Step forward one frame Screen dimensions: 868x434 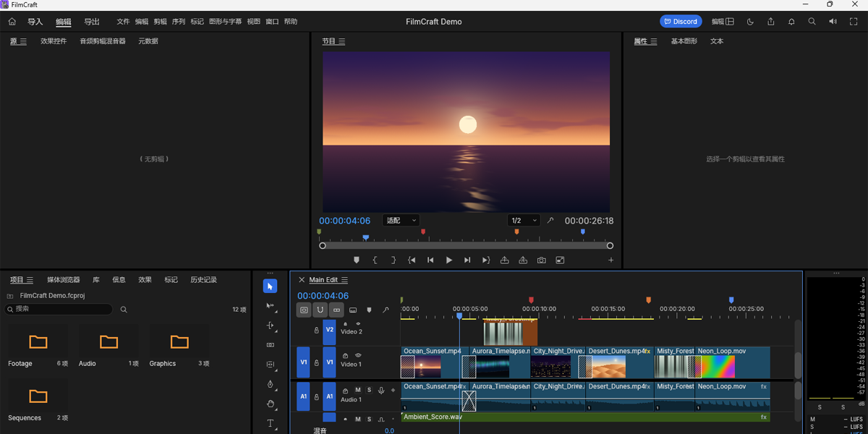coord(467,260)
